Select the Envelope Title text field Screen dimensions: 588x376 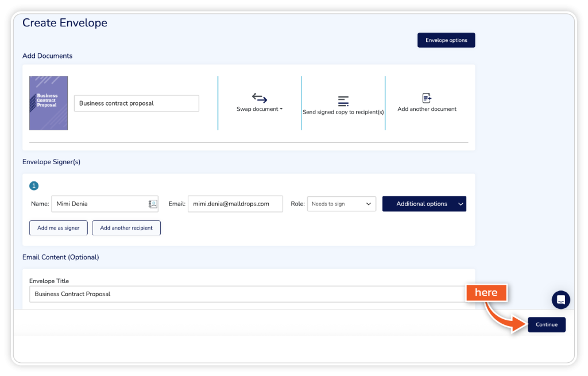247,294
